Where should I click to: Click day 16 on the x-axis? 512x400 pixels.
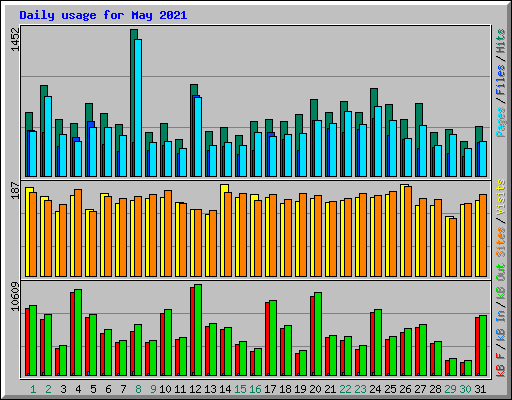click(255, 389)
